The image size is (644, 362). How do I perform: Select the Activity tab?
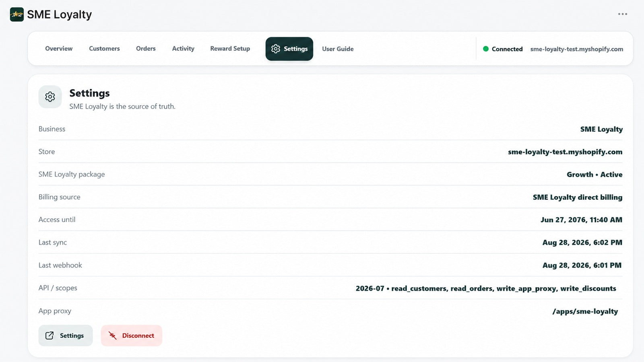(x=183, y=49)
